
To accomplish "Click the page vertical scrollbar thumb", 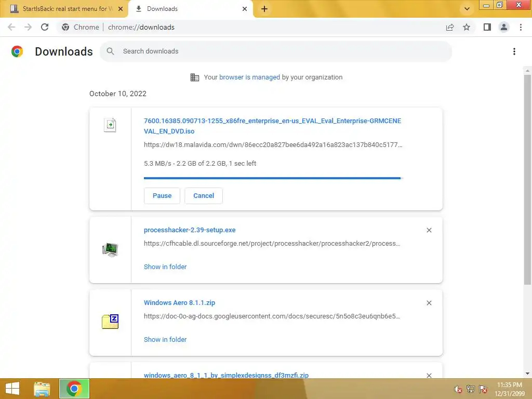I will (527, 180).
